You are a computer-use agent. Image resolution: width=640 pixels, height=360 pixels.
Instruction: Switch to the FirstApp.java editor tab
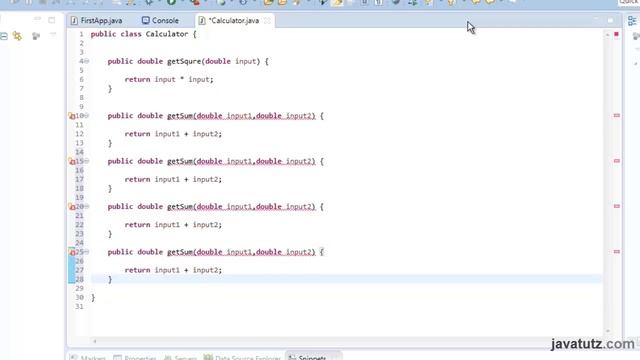coord(96,20)
